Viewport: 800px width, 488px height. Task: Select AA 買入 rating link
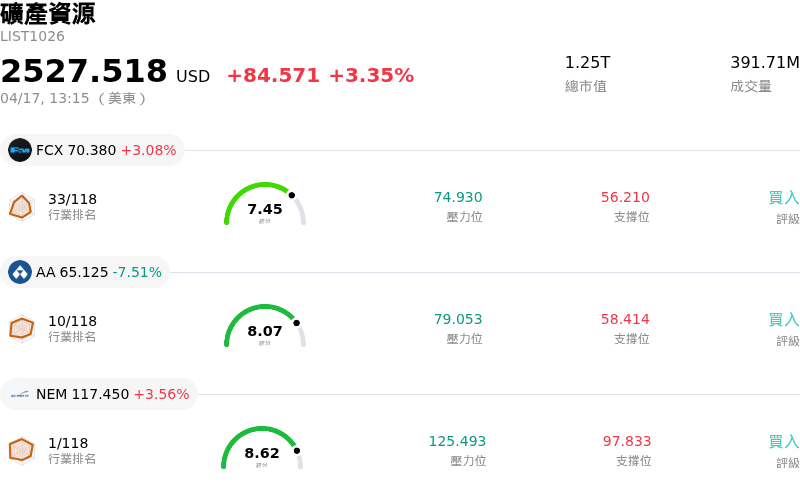[783, 320]
